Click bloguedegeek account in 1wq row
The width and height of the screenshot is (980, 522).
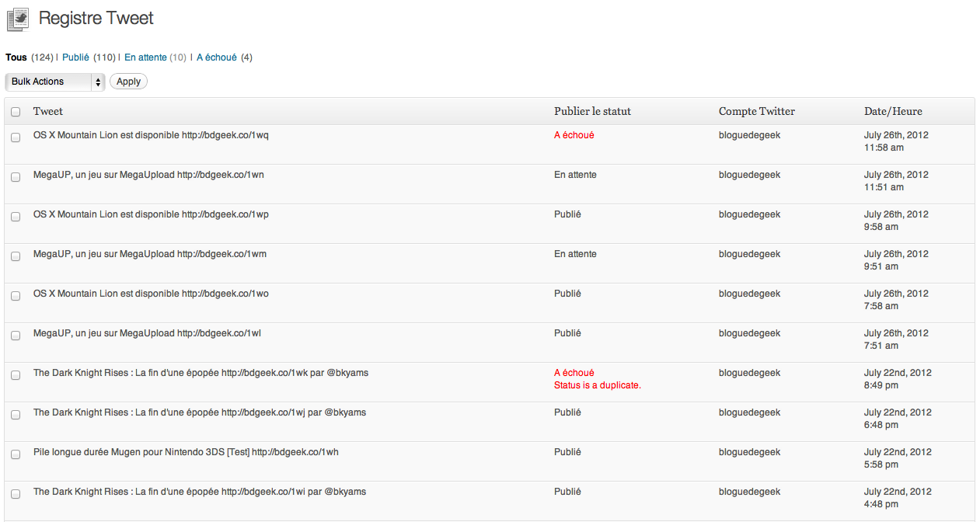click(x=749, y=135)
